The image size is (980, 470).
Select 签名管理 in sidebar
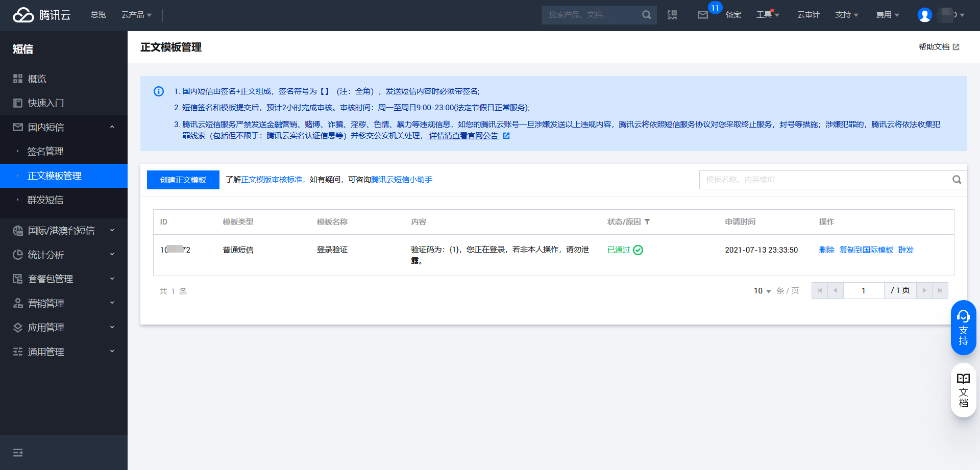tap(64, 152)
